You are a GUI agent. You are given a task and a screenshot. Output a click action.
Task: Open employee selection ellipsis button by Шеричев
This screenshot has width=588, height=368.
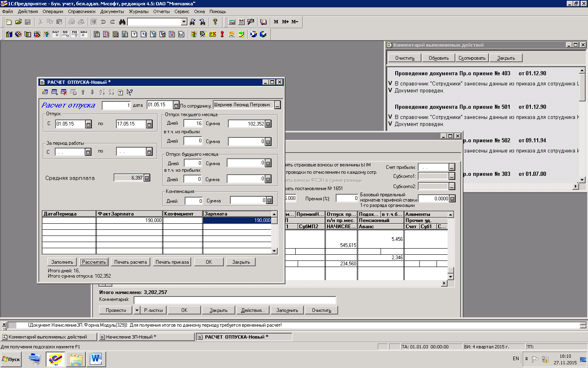(277, 105)
